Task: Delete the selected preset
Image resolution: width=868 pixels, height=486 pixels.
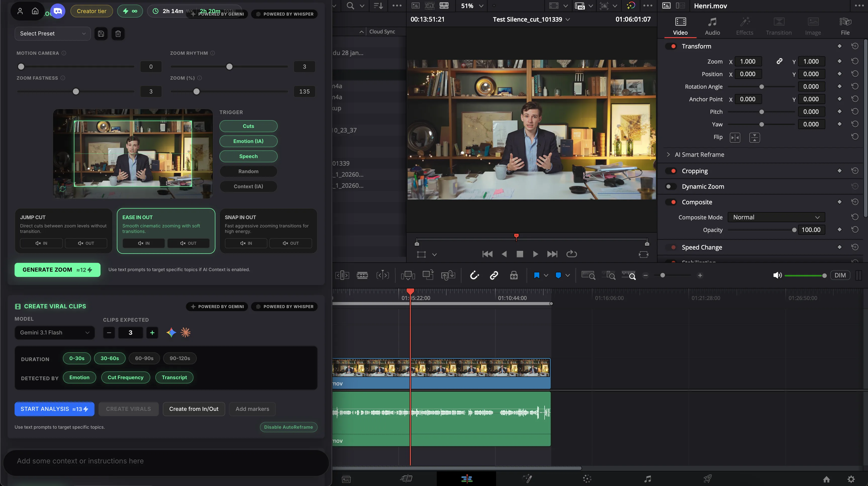Action: tap(118, 33)
